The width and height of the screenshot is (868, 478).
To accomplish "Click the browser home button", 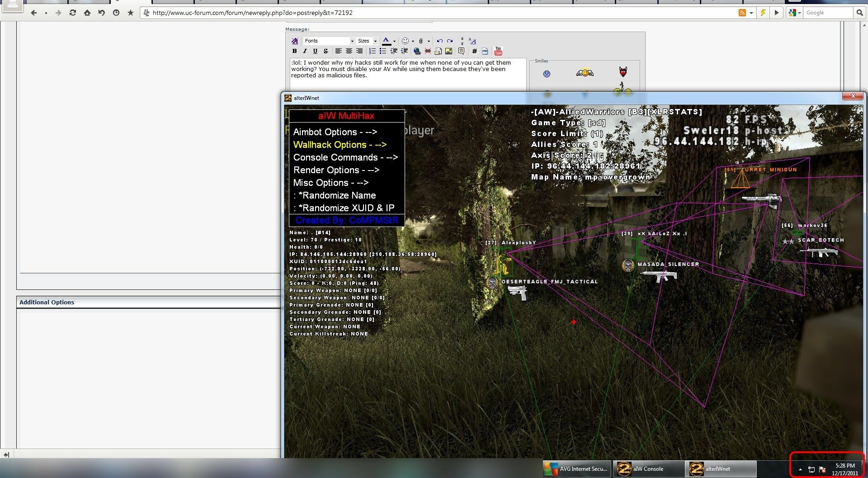I will pos(87,13).
